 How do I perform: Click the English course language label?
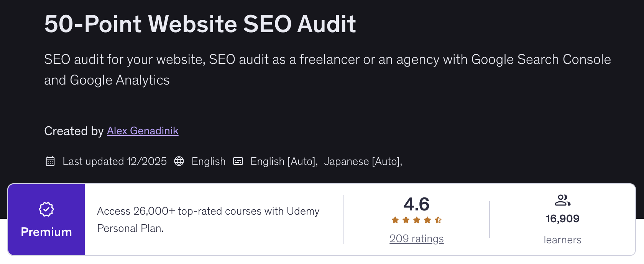[209, 161]
